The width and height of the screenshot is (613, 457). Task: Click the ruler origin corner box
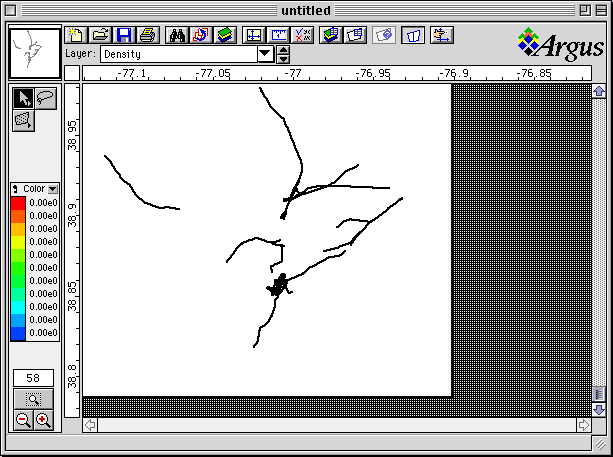(x=72, y=73)
